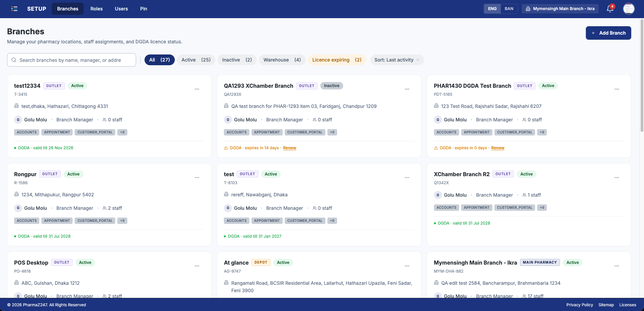
Task: Click the Add Branch button
Action: point(608,33)
